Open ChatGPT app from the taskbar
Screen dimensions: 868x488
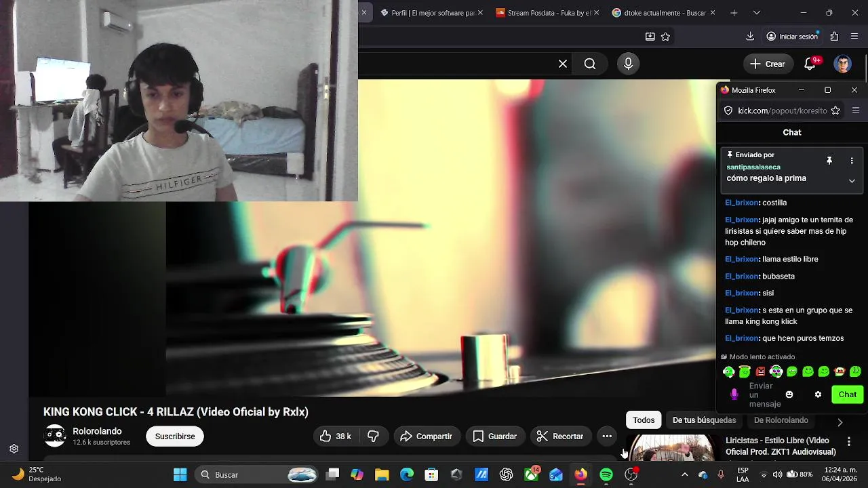[x=507, y=474]
